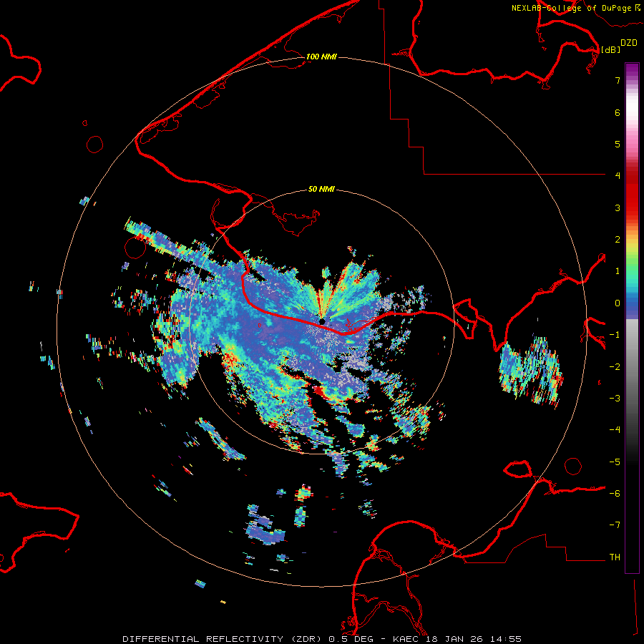Screen dimensions: 644x644
Task: Click the -6 value on the colorbar scale
Action: (615, 494)
